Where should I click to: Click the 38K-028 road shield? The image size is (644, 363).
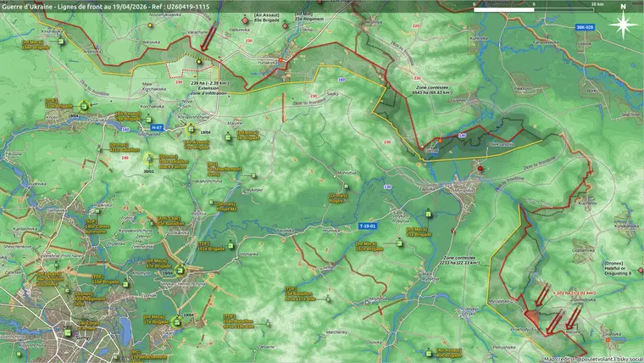pyautogui.click(x=585, y=27)
